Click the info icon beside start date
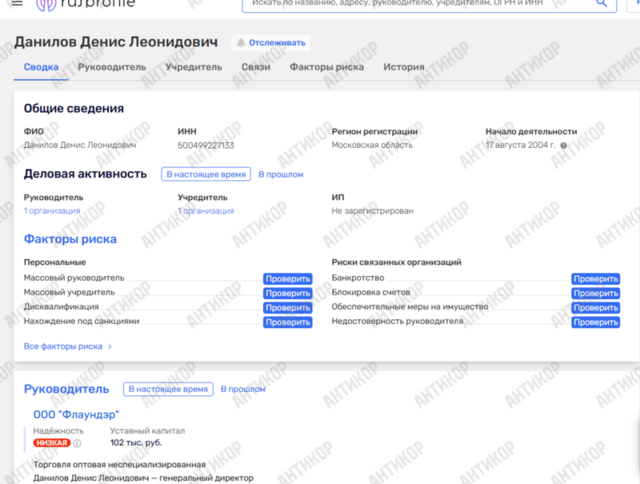 tap(564, 145)
